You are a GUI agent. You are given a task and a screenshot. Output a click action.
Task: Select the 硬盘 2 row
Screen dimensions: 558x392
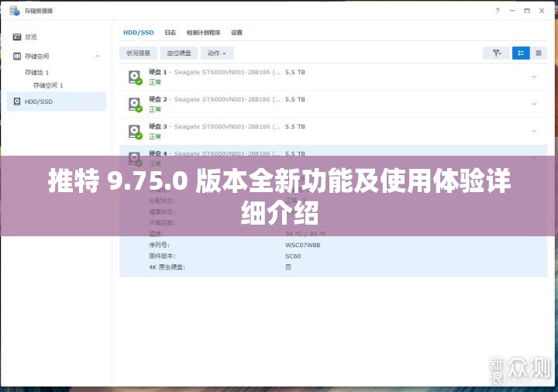coord(333,104)
